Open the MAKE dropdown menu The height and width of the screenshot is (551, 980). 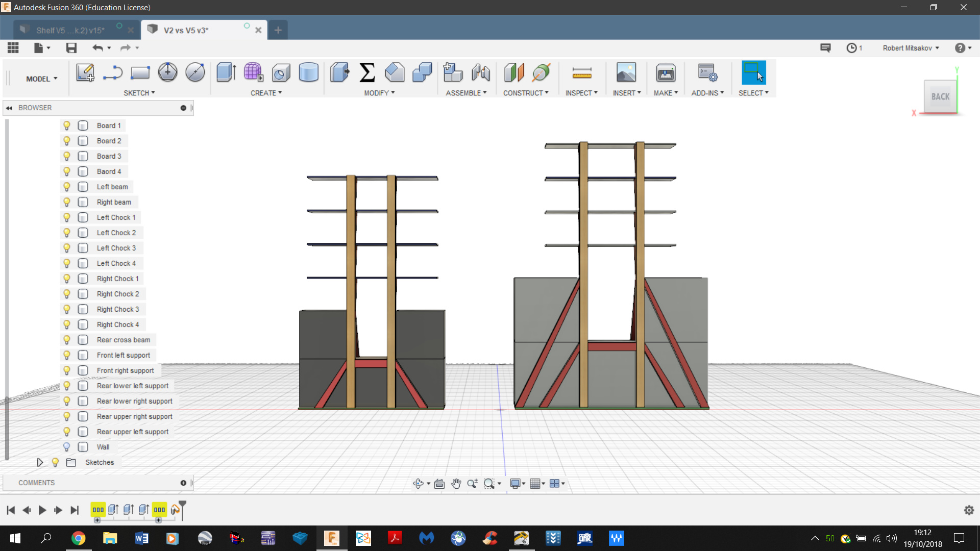666,93
